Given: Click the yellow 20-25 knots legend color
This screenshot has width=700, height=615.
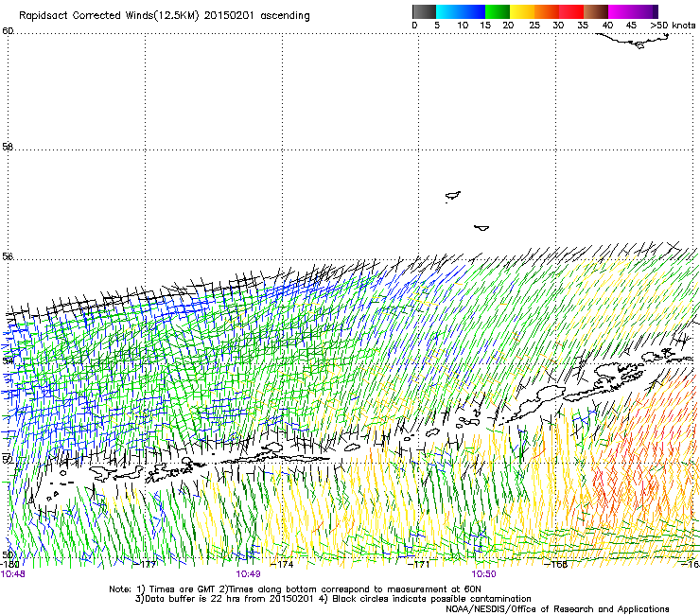Looking at the screenshot, I should pyautogui.click(x=522, y=11).
